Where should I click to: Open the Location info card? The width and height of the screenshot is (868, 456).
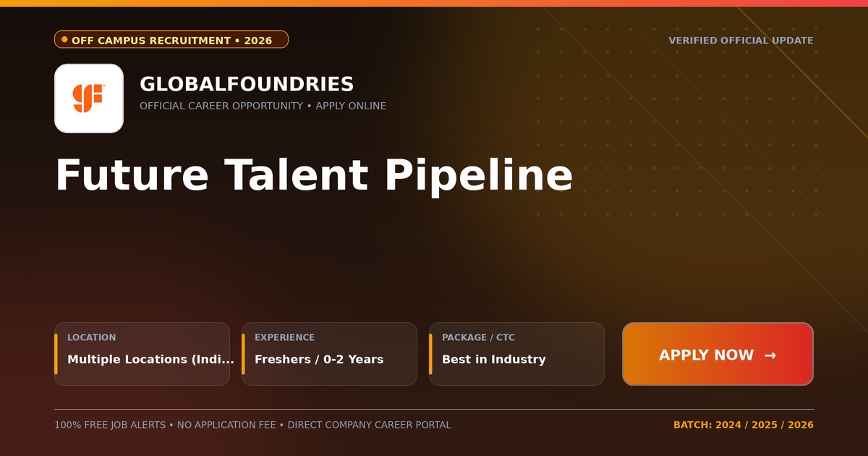(x=142, y=354)
